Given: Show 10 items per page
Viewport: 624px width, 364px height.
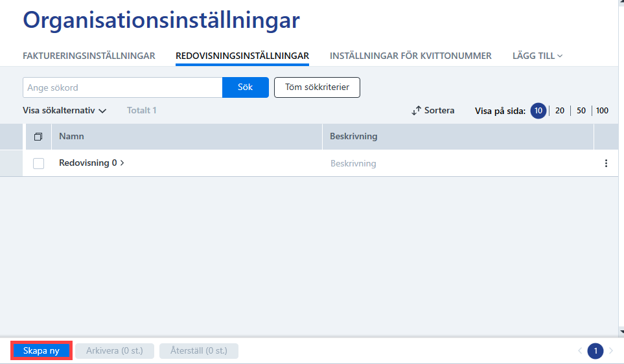Looking at the screenshot, I should [x=538, y=111].
